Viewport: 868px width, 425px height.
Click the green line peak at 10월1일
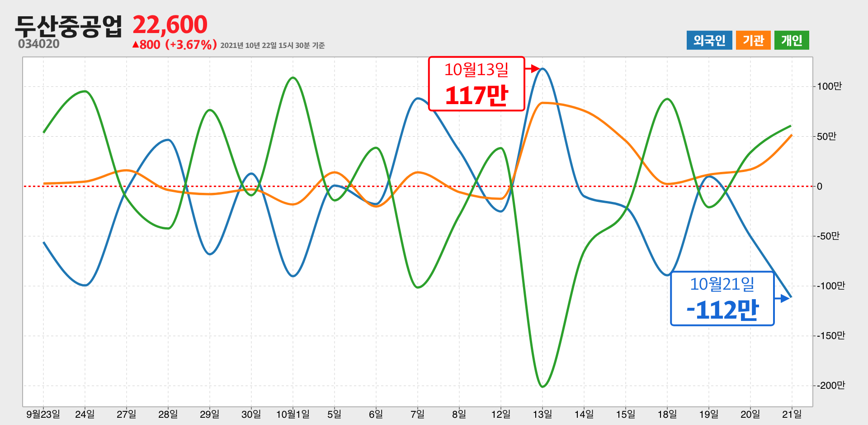pos(293,77)
